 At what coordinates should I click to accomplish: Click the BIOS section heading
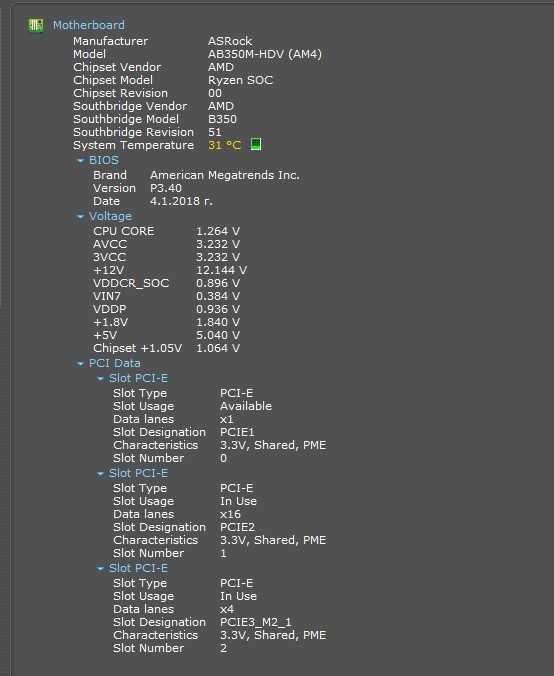click(104, 160)
